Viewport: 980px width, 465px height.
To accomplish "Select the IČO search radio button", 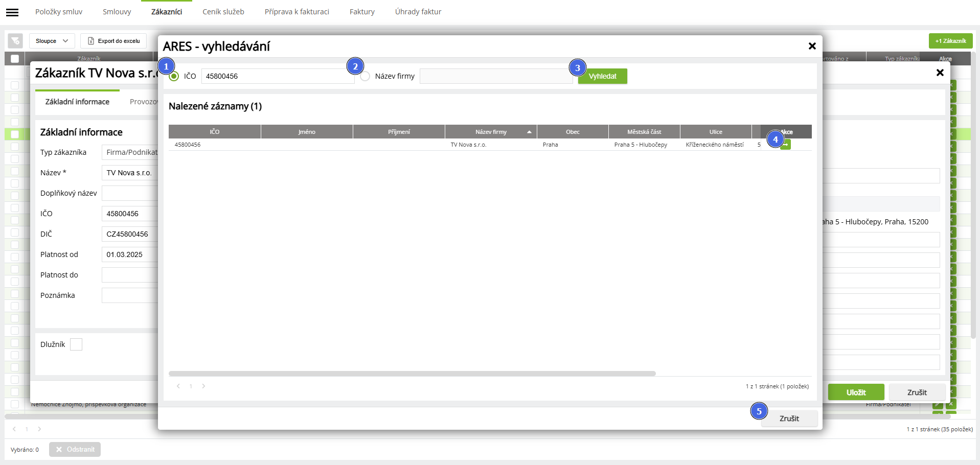I will pyautogui.click(x=174, y=76).
